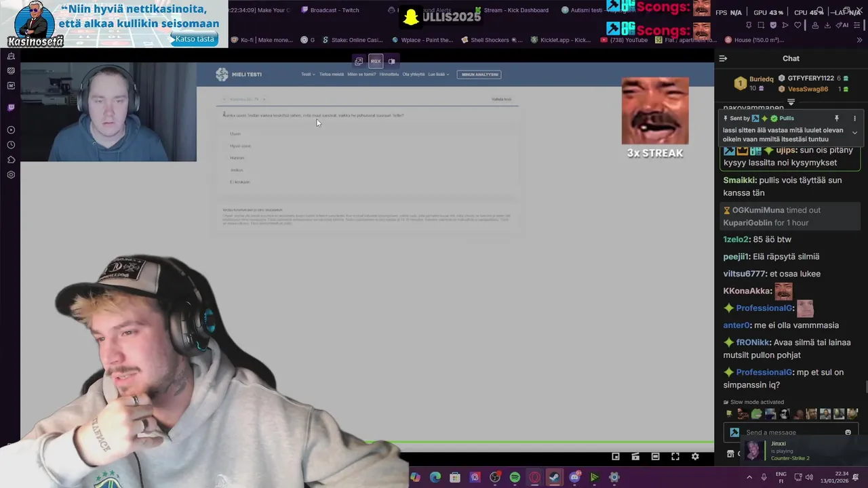Open the ad blocker shield icon
The width and height of the screenshot is (868, 488).
tap(773, 25)
